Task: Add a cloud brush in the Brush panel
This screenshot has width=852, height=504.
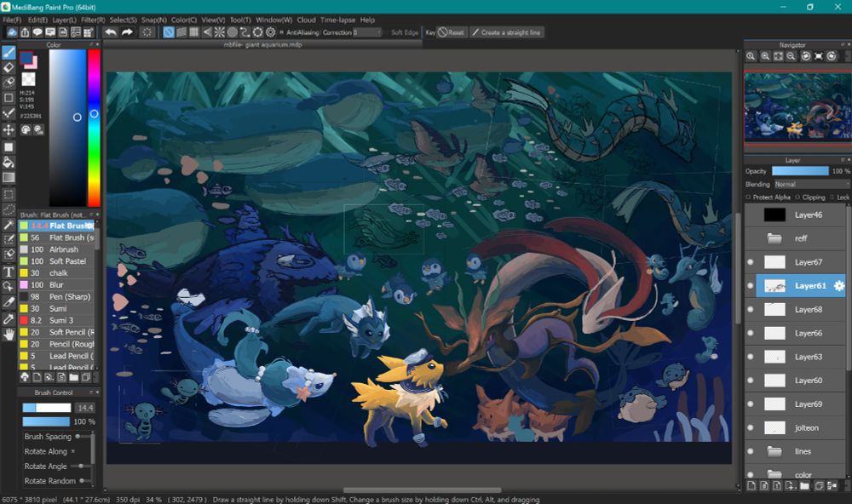Action: [x=25, y=377]
